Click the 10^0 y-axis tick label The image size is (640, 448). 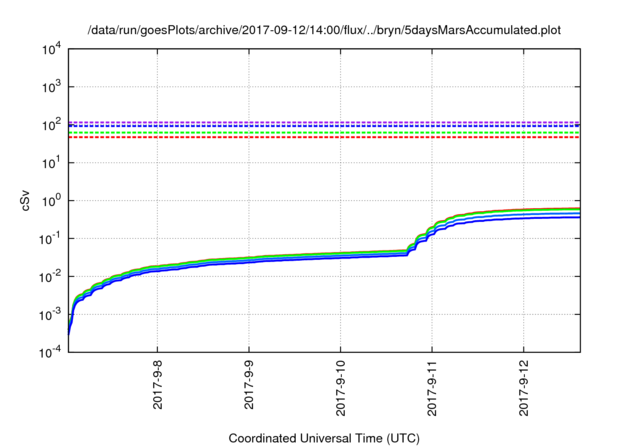pyautogui.click(x=52, y=201)
